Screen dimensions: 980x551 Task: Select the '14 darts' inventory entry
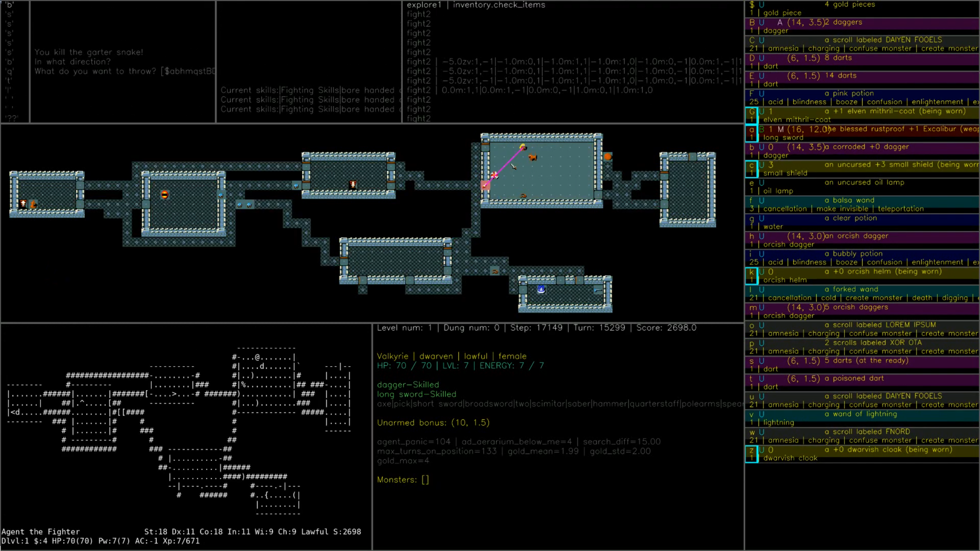pos(862,80)
